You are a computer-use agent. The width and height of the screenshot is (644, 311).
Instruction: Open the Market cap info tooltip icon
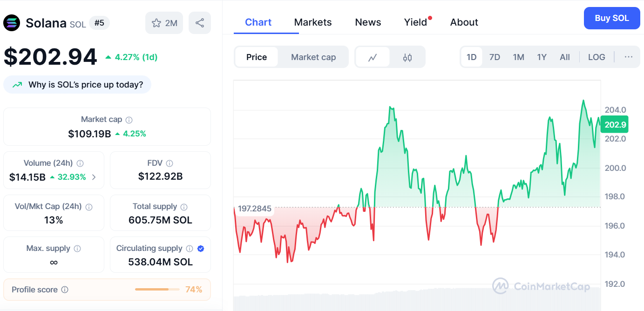pos(129,119)
